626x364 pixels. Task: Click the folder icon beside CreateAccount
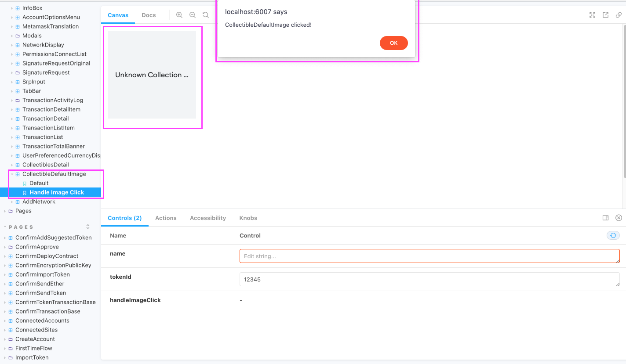(11, 339)
